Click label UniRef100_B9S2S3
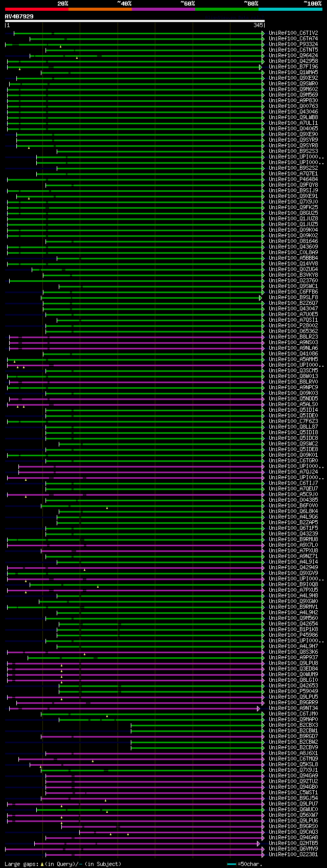Screen dimensions: 327x868 293,151
